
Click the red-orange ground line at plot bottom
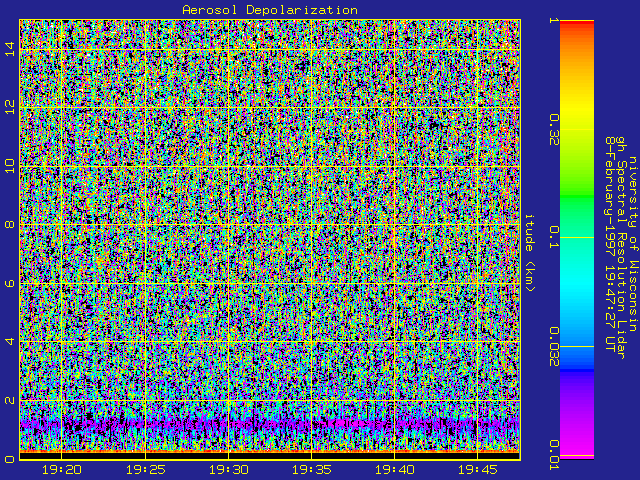coord(269,452)
